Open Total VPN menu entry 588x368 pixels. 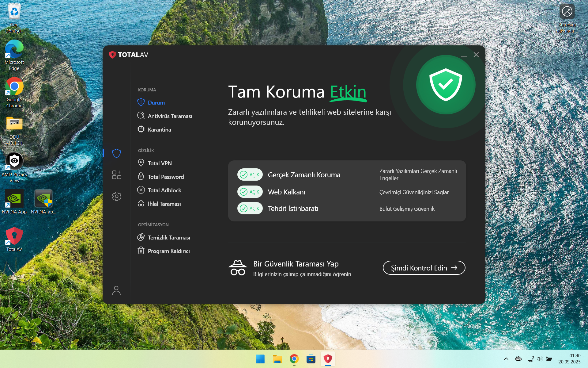(160, 163)
